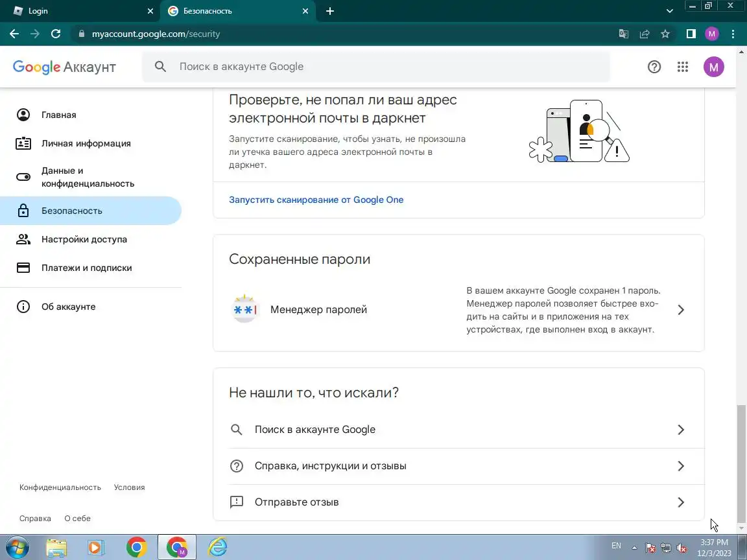Click the search magnifier icon in header

point(161,67)
